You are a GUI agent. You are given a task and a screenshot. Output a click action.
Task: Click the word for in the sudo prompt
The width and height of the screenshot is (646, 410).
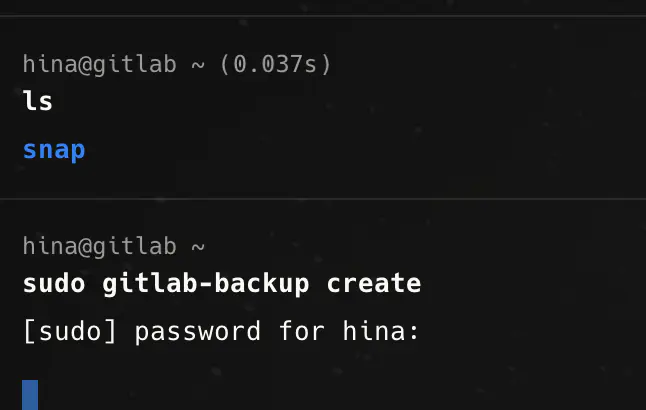coord(302,331)
